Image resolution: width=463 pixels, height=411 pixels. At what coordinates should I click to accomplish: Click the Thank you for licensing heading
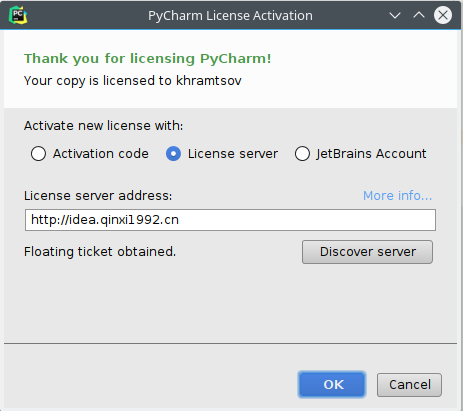click(x=148, y=59)
